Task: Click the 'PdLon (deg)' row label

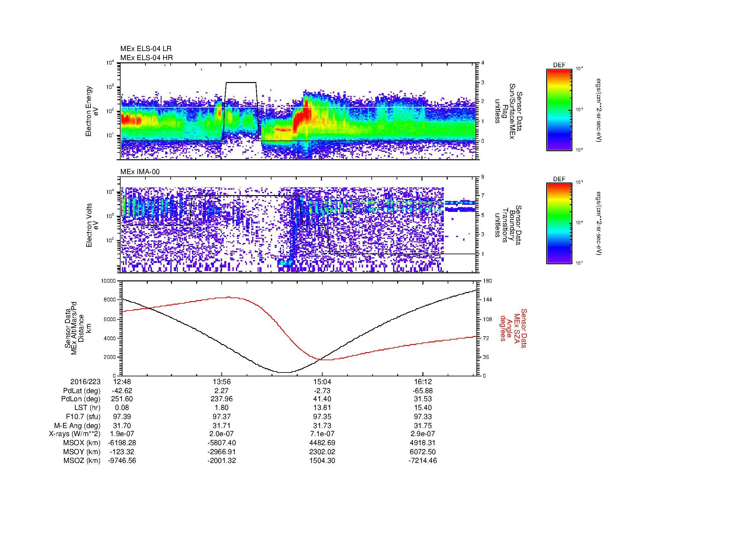Action: point(81,399)
